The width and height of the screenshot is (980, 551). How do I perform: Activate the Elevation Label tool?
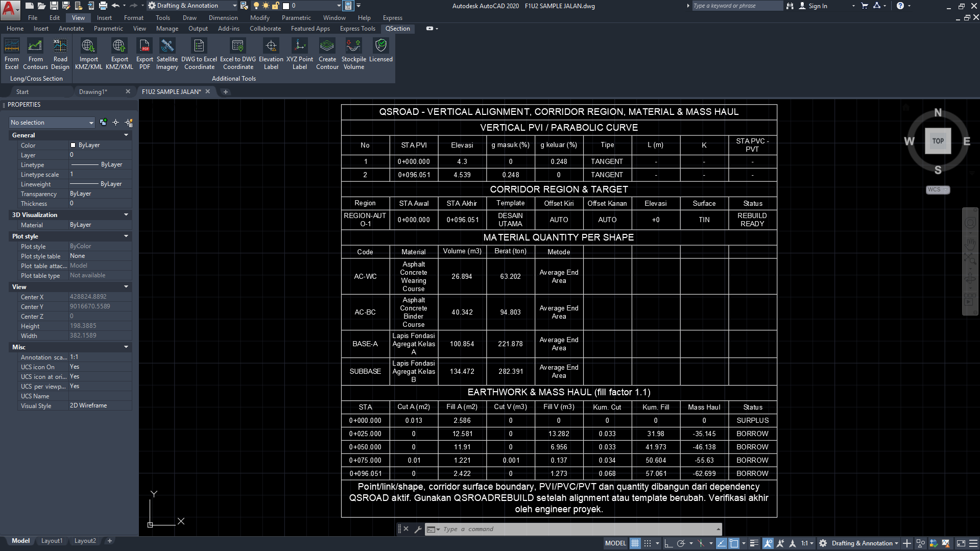[x=271, y=54]
